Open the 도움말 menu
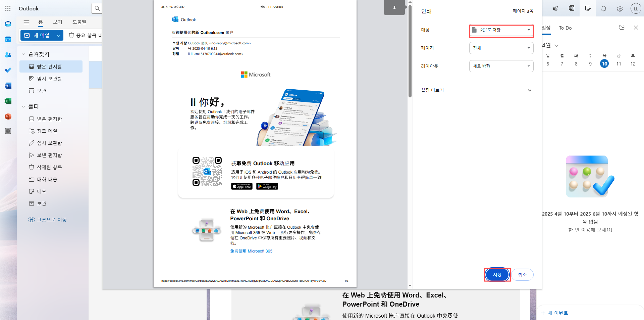The height and width of the screenshot is (320, 644). pos(79,22)
